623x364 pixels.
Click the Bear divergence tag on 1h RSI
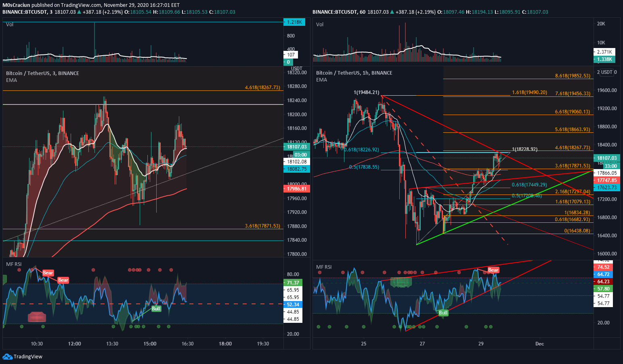tap(493, 270)
